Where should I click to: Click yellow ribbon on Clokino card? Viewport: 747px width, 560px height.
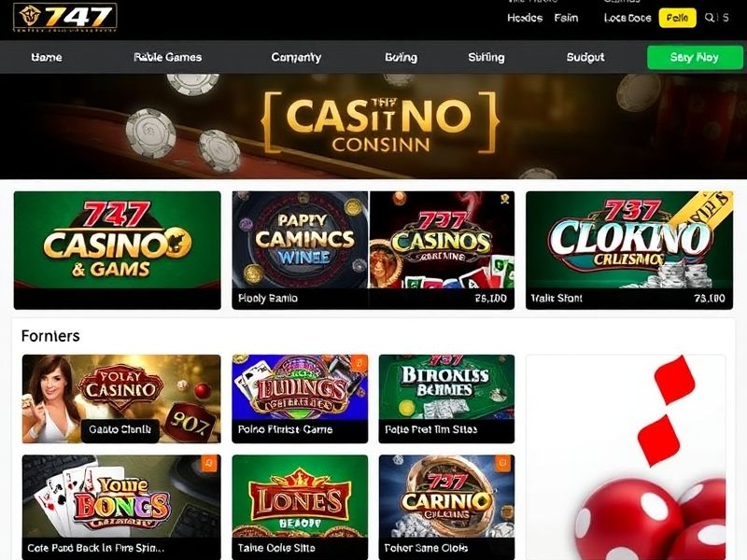pos(701,209)
